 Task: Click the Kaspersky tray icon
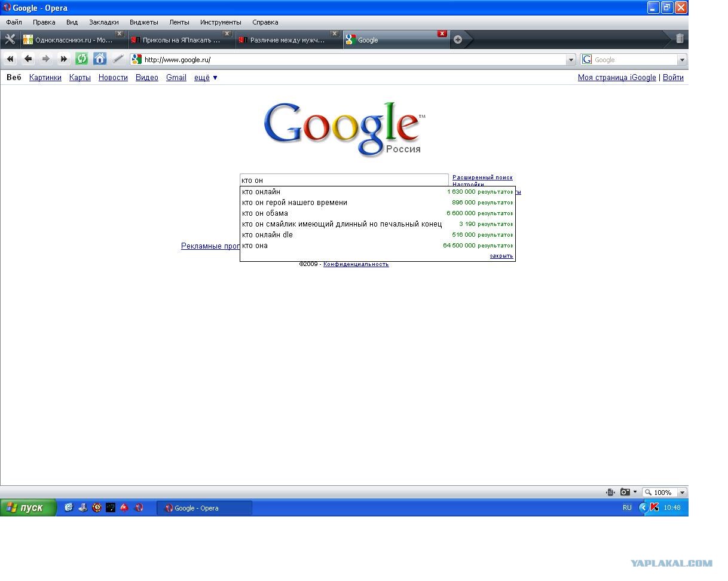coord(654,507)
